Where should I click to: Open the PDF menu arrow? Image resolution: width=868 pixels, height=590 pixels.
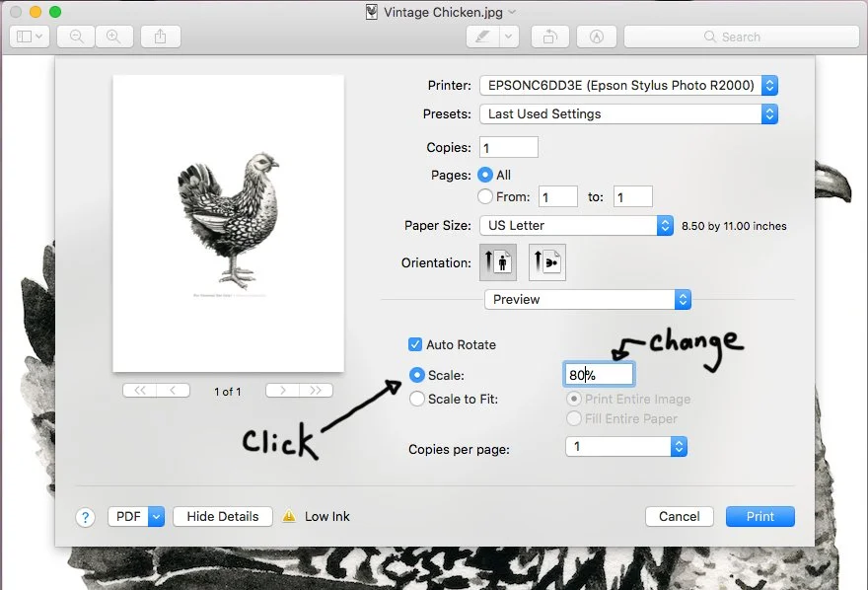pyautogui.click(x=157, y=516)
